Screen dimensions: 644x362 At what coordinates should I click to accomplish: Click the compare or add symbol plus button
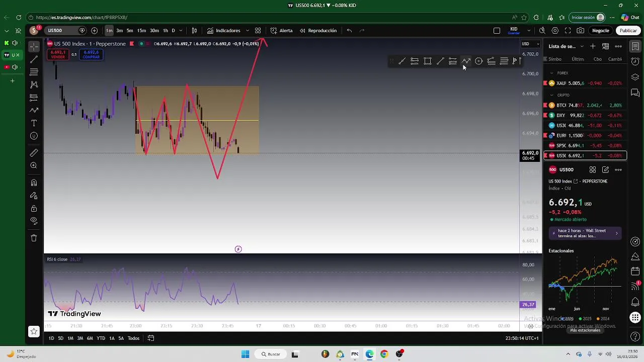click(x=94, y=31)
